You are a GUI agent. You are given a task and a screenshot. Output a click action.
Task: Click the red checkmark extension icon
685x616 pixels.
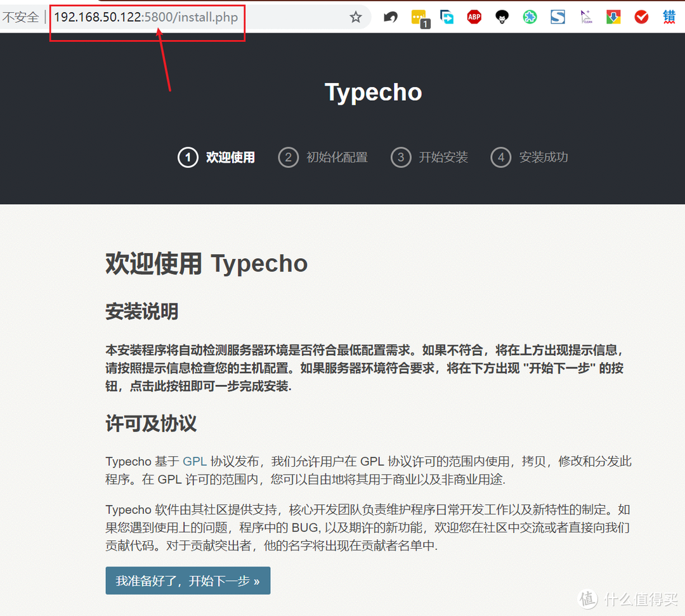click(641, 17)
